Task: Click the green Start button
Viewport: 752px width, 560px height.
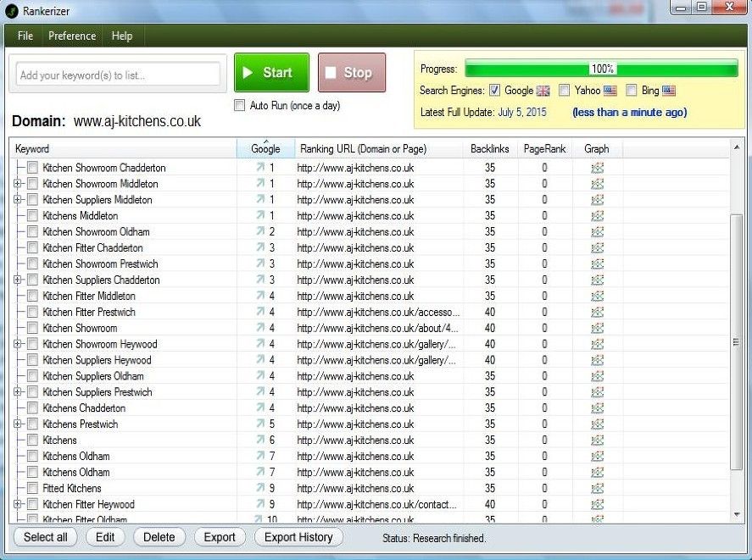Action: [271, 72]
